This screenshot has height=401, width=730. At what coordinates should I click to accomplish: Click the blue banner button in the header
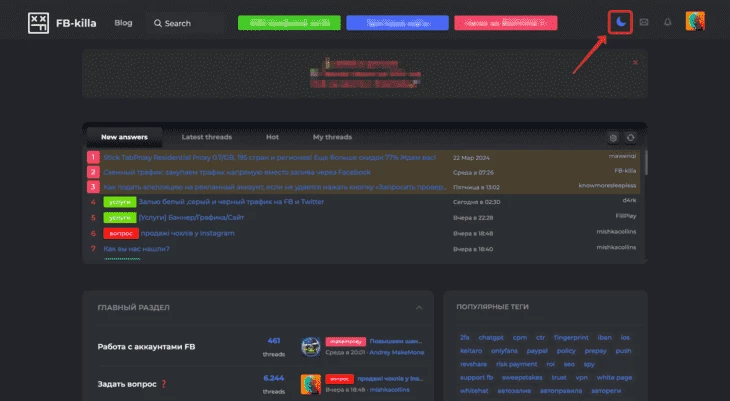397,23
